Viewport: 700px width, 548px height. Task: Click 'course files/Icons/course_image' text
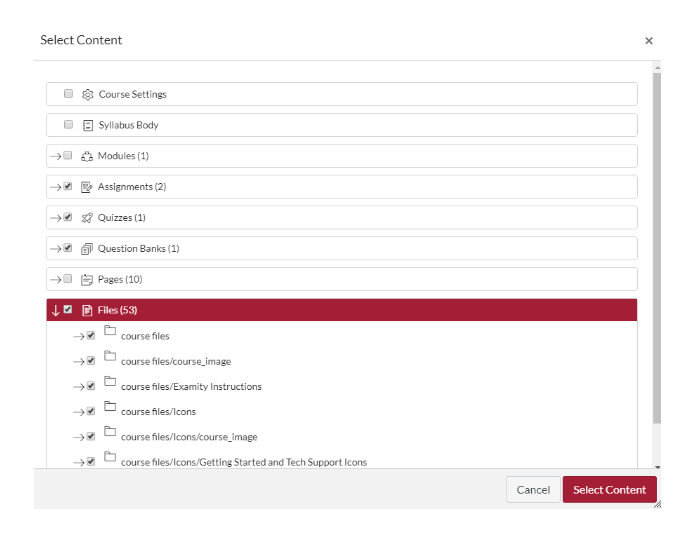pos(189,437)
